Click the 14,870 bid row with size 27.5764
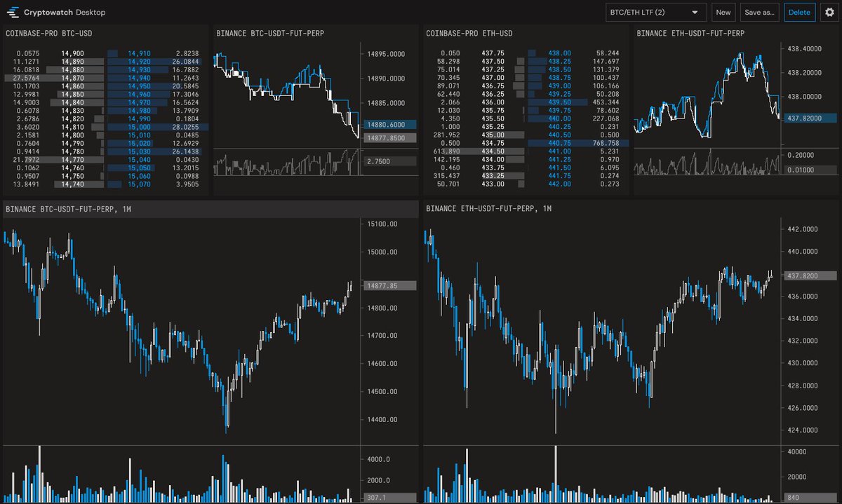 coord(53,78)
